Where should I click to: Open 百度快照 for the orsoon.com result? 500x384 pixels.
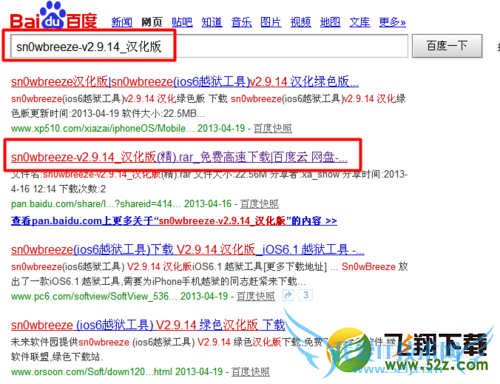[250, 372]
